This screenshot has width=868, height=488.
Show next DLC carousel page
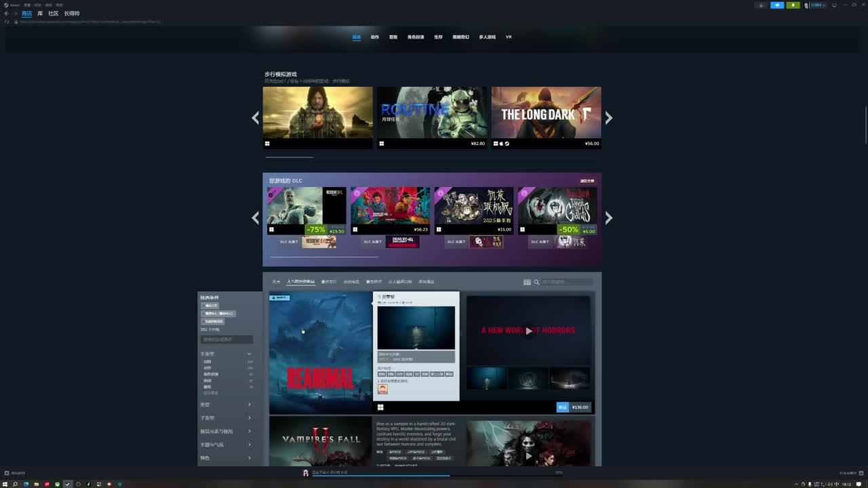[x=608, y=218]
